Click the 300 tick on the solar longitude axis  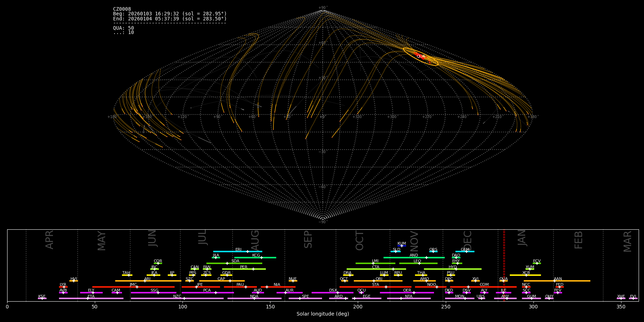click(x=533, y=307)
